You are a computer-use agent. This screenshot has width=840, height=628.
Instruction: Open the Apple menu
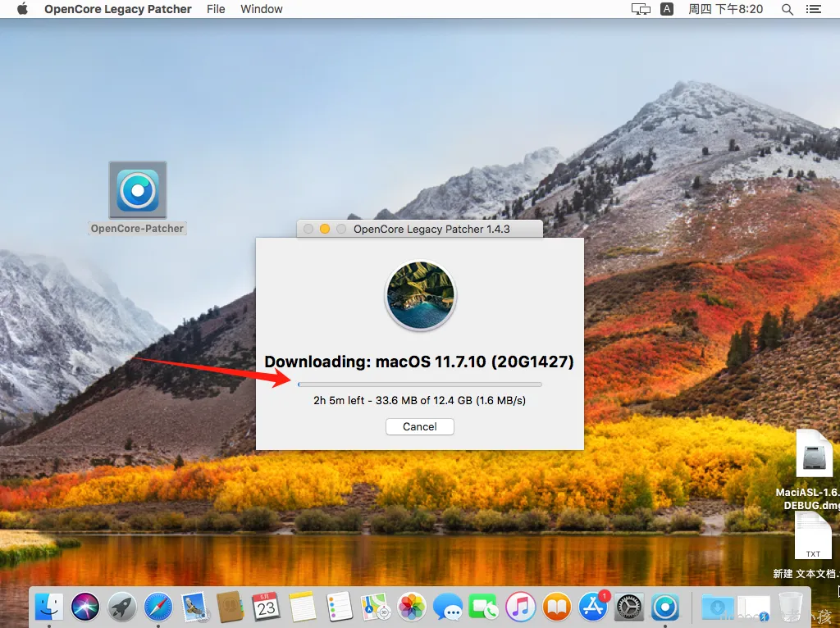(x=22, y=9)
